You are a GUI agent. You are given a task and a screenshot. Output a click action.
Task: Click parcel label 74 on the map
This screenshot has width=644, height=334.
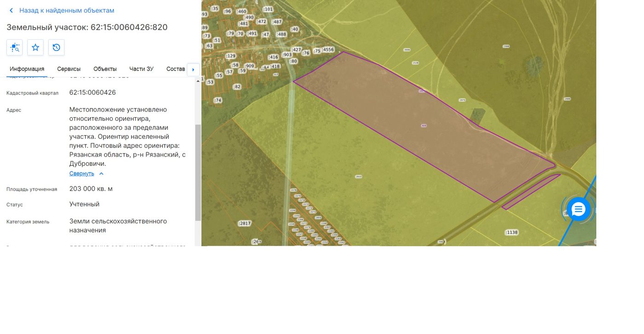(x=218, y=100)
